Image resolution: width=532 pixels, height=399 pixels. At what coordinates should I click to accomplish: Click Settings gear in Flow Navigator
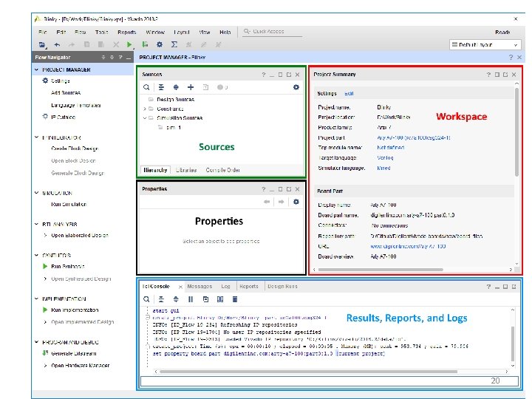click(x=45, y=81)
